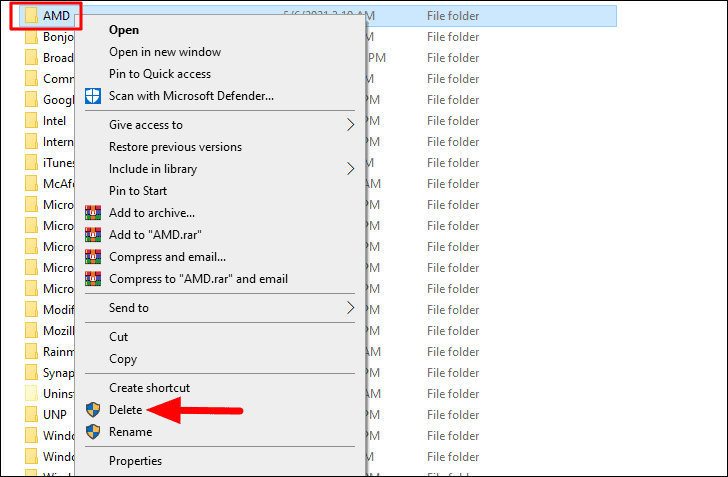Viewport: 728px width, 477px height.
Task: Select Copy from the context menu
Action: [x=123, y=359]
